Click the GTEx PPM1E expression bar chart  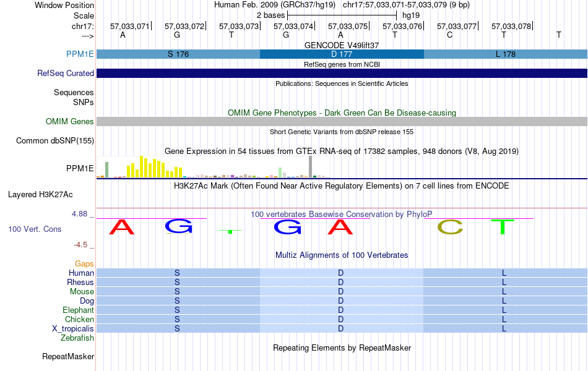click(x=214, y=167)
